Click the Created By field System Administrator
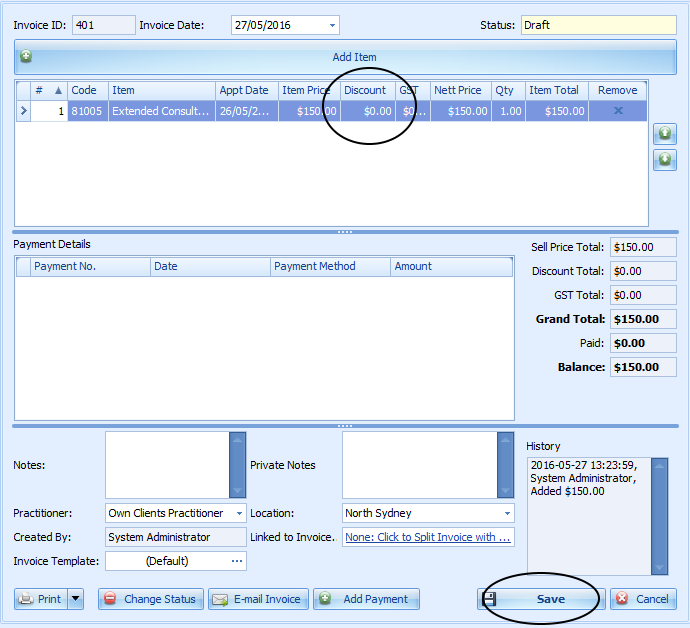The width and height of the screenshot is (690, 628). pyautogui.click(x=176, y=537)
